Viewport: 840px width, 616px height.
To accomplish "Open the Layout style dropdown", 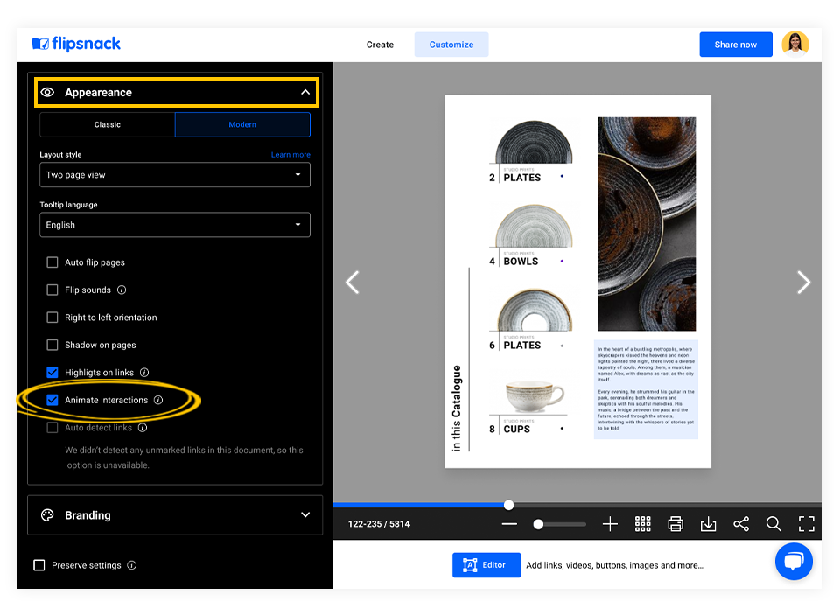I will pos(174,174).
